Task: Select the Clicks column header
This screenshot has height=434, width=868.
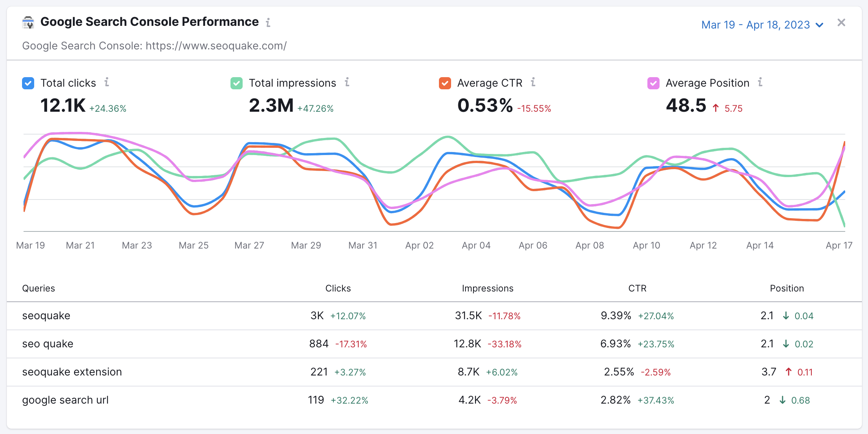Action: (338, 288)
